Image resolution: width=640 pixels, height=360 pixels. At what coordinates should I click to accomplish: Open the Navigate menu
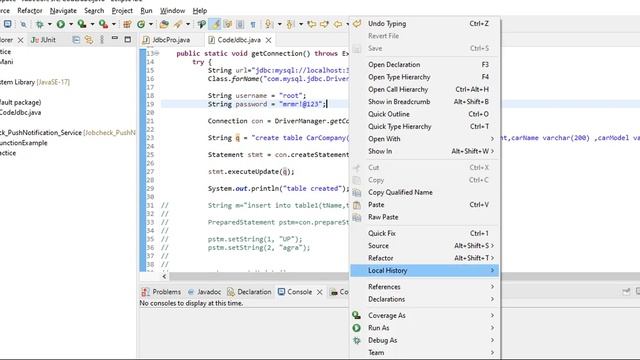click(x=63, y=11)
